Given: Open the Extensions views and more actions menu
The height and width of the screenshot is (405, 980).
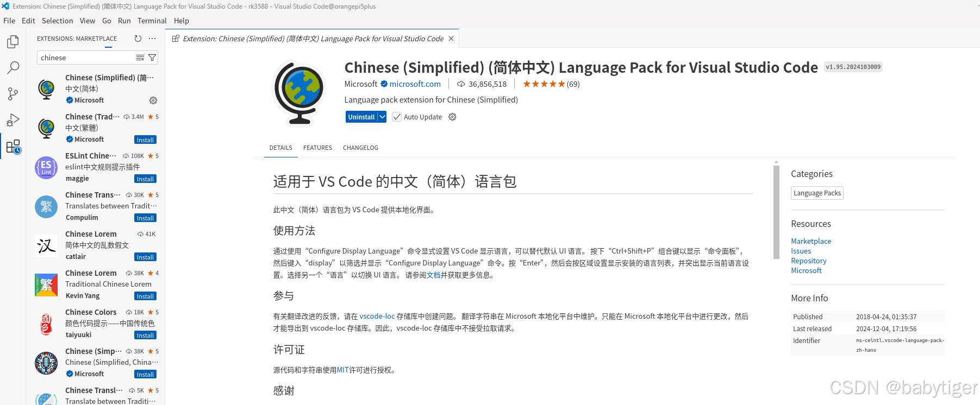Looking at the screenshot, I should point(152,39).
